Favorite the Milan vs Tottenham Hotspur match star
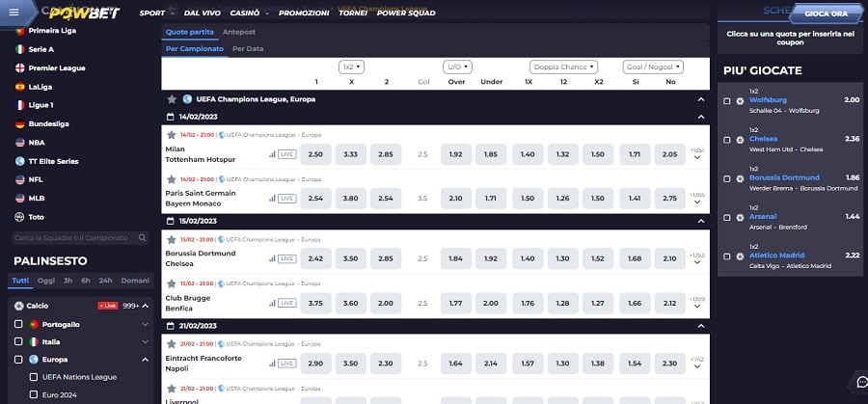Screen dimensions: 868x404 [171, 135]
